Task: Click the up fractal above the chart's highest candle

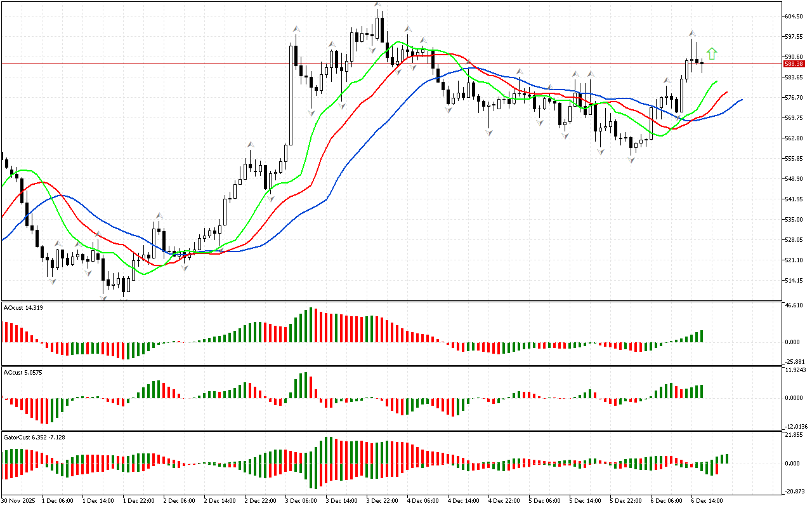Action: tap(377, 4)
